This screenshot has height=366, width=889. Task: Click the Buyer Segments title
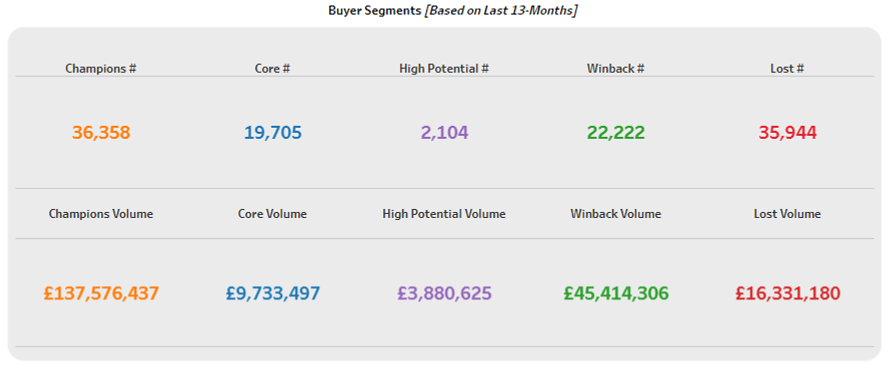pyautogui.click(x=375, y=11)
